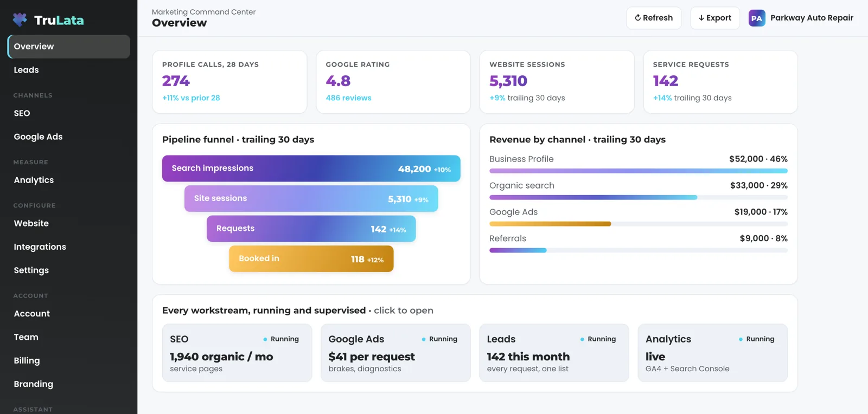Screen dimensions: 868x414
Task: Navigate to Google Ads in sidebar
Action: click(x=69, y=137)
